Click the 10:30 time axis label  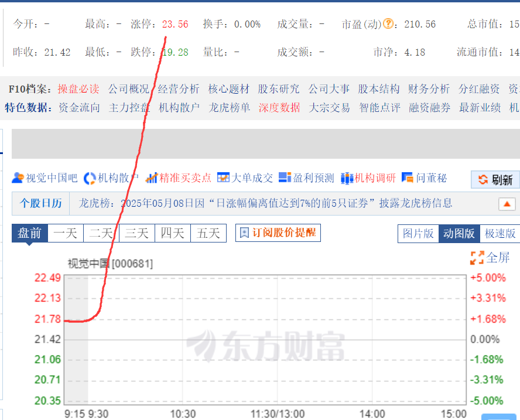pyautogui.click(x=183, y=414)
